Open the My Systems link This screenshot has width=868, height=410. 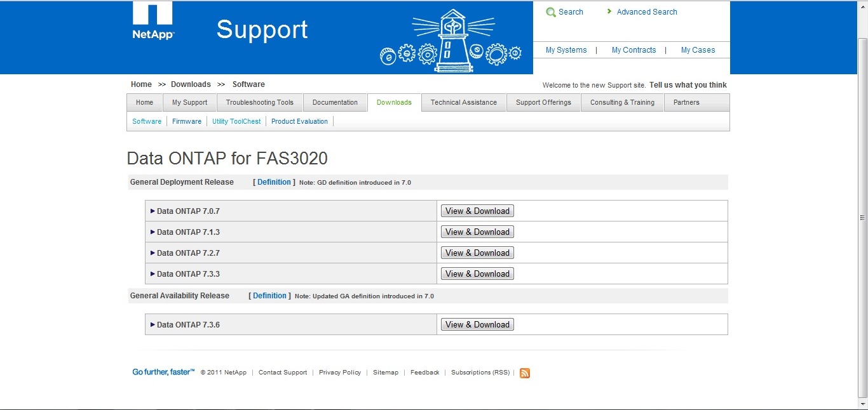566,50
